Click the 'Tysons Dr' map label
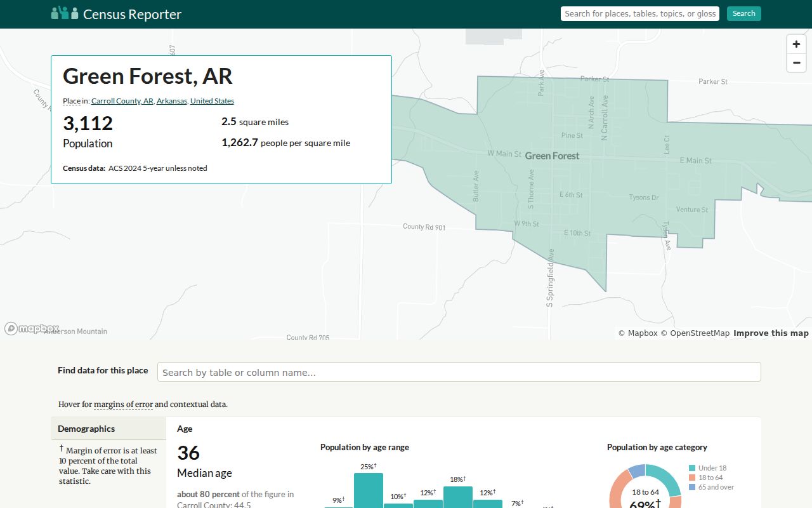 tap(644, 197)
